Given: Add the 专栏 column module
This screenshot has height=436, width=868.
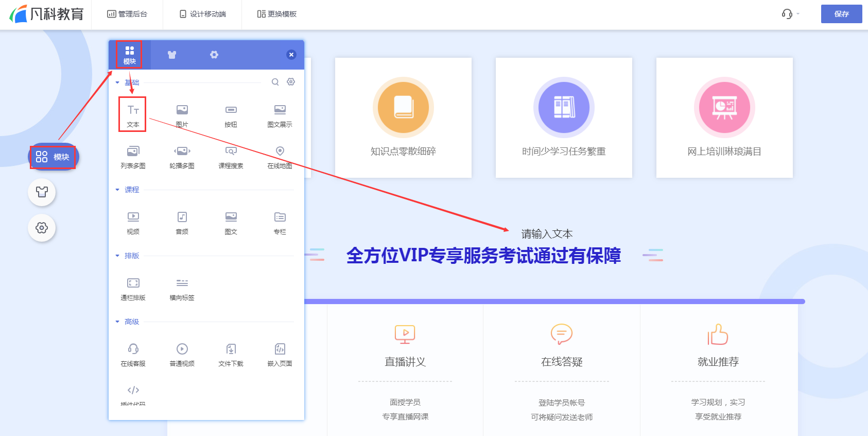Looking at the screenshot, I should pyautogui.click(x=280, y=223).
